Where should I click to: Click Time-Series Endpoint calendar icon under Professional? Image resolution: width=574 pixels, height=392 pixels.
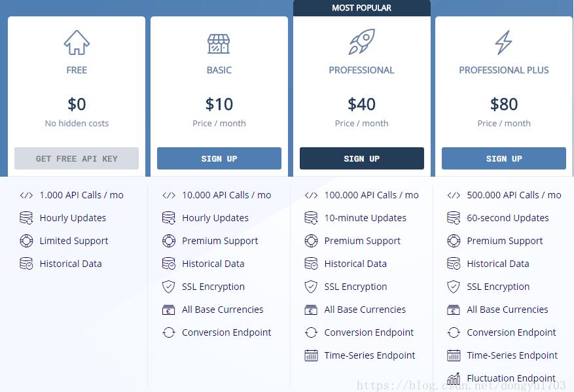312,355
